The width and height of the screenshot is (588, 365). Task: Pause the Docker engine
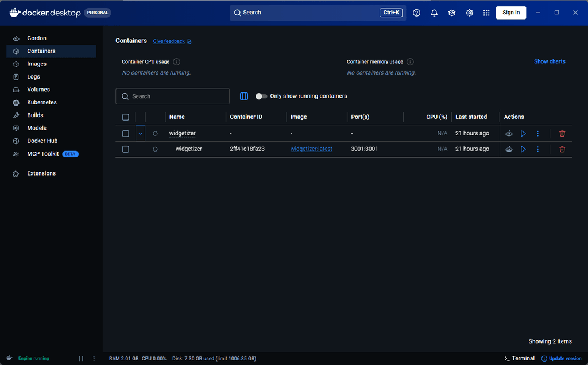click(x=81, y=359)
